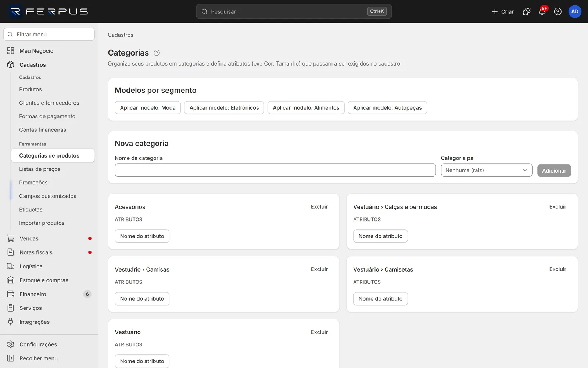This screenshot has width=588, height=368.
Task: Apply the Autopeças segment model
Action: 387,108
